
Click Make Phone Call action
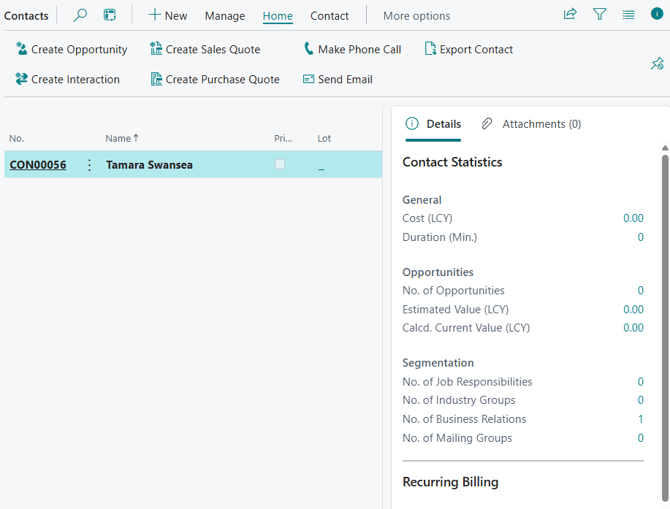click(352, 49)
